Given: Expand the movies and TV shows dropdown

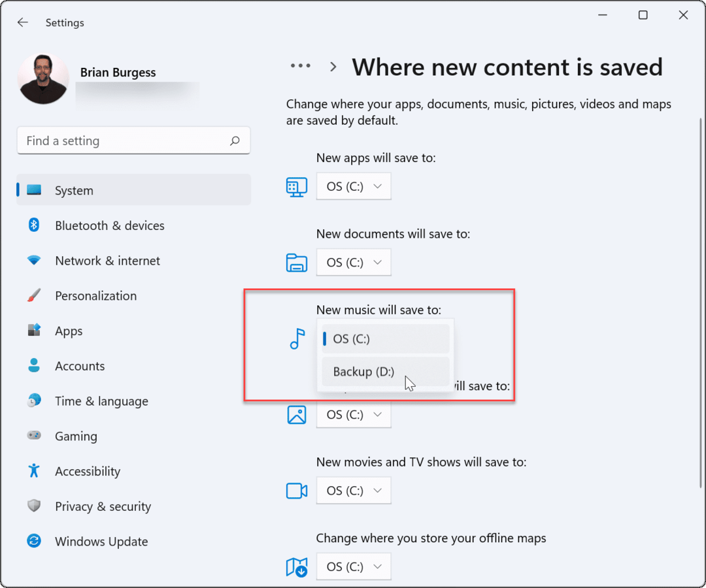Looking at the screenshot, I should point(354,490).
